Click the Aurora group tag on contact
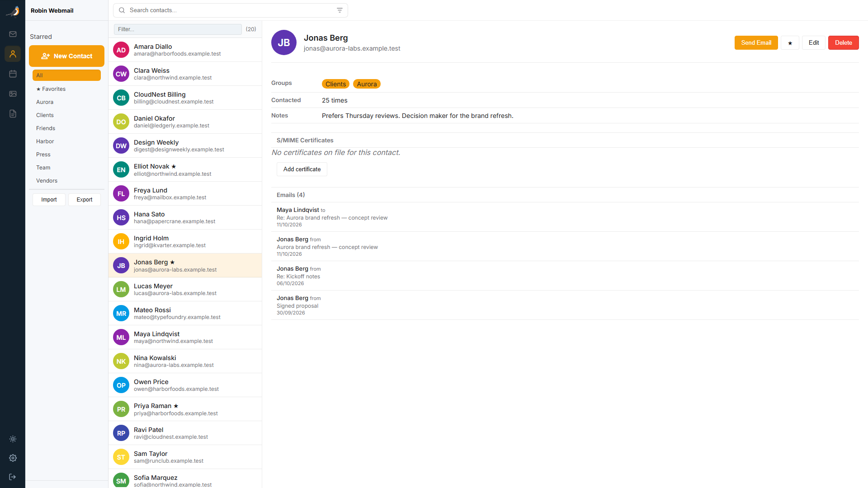 pyautogui.click(x=367, y=84)
